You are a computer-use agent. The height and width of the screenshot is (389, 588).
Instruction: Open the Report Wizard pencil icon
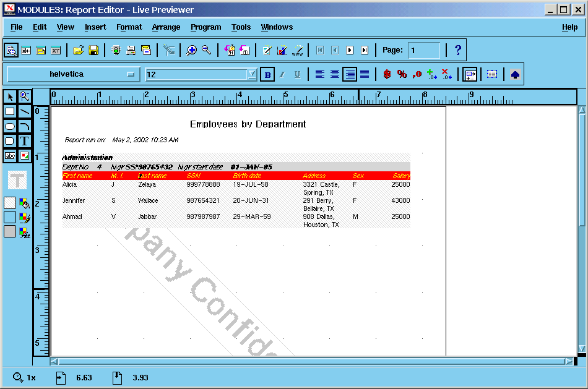point(267,50)
